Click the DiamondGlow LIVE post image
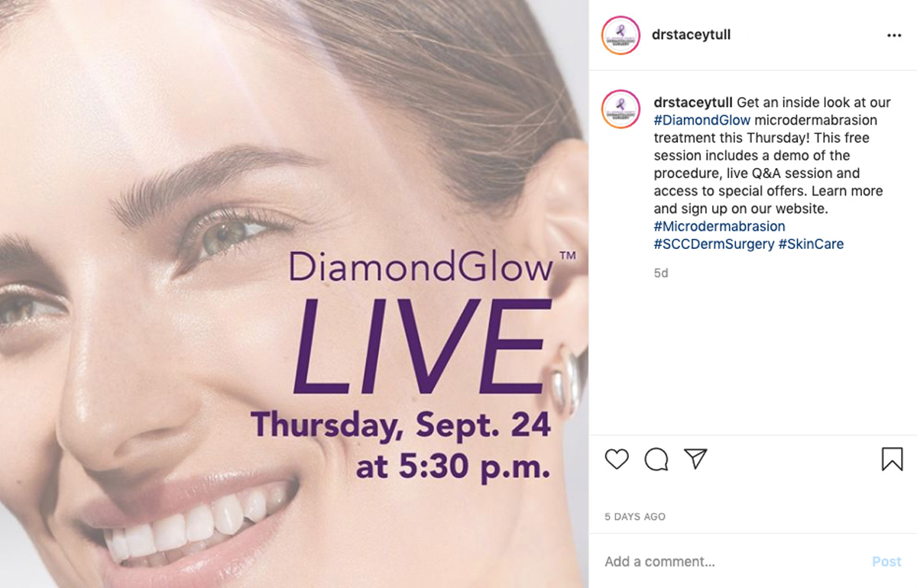Screen dimensions: 917x588 pos(294,294)
